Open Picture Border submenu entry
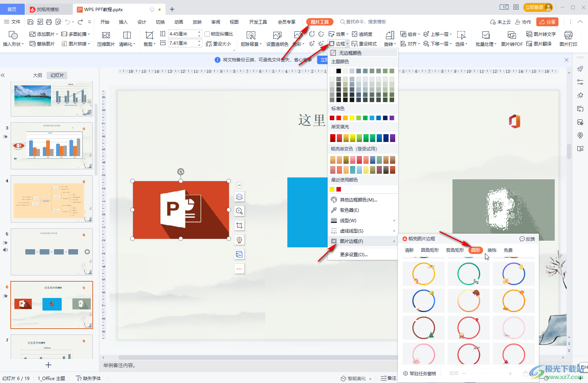 pyautogui.click(x=362, y=241)
